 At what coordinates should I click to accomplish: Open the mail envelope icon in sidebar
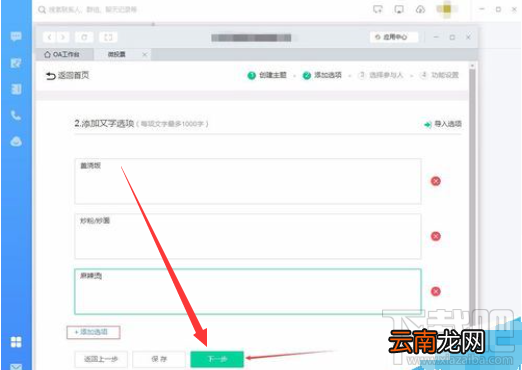coord(16,367)
